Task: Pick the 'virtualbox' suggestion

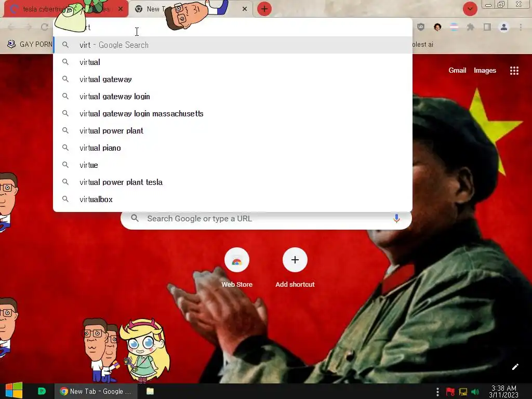Action: click(233, 199)
